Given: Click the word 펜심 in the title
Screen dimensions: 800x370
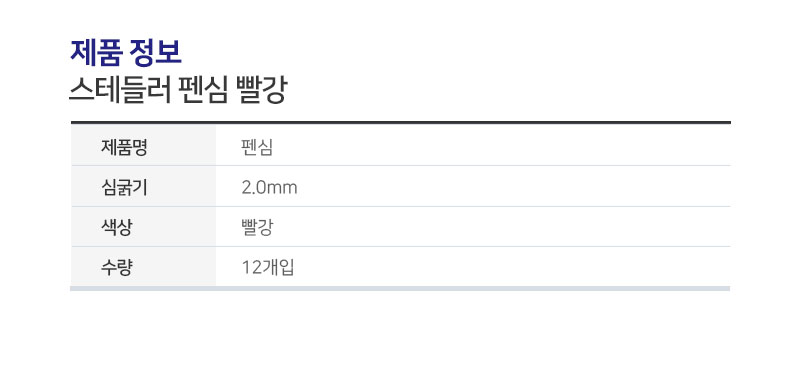Looking at the screenshot, I should [x=204, y=90].
